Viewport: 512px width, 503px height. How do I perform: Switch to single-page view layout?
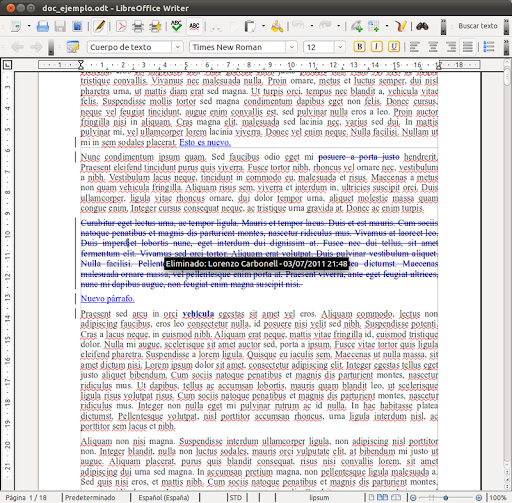pos(371,497)
